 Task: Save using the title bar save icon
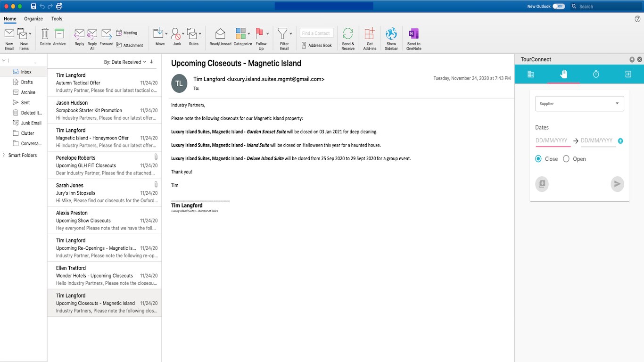[33, 6]
